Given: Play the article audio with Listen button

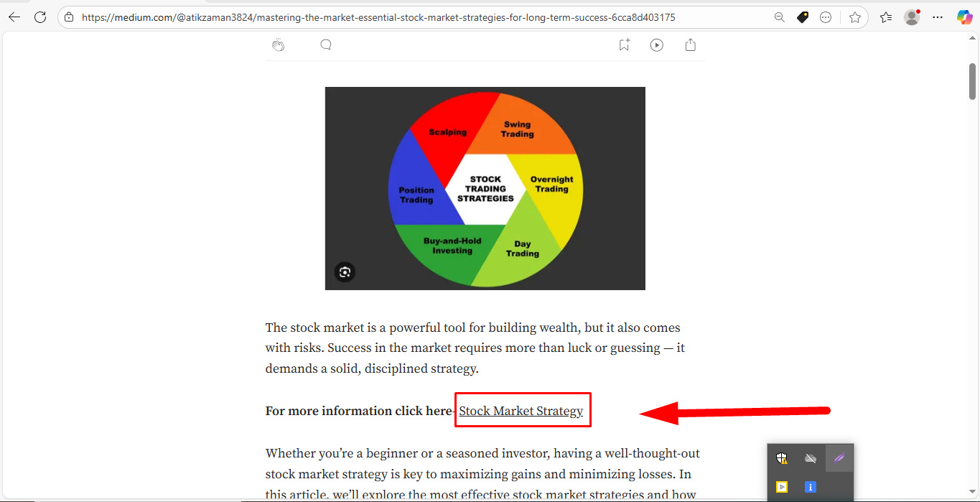Looking at the screenshot, I should [656, 45].
